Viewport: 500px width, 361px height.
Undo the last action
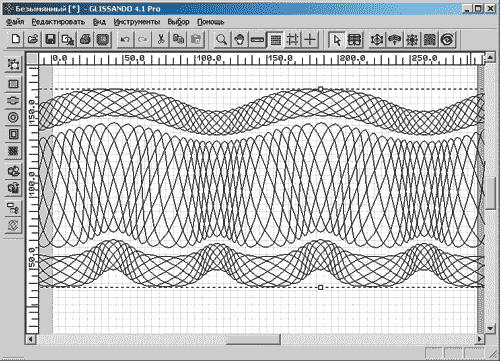125,40
